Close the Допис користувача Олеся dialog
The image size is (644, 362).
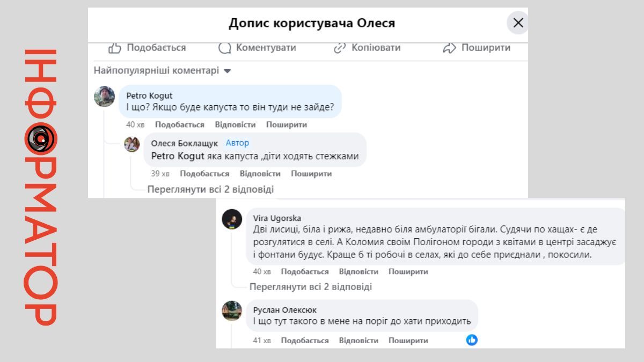[x=518, y=23]
